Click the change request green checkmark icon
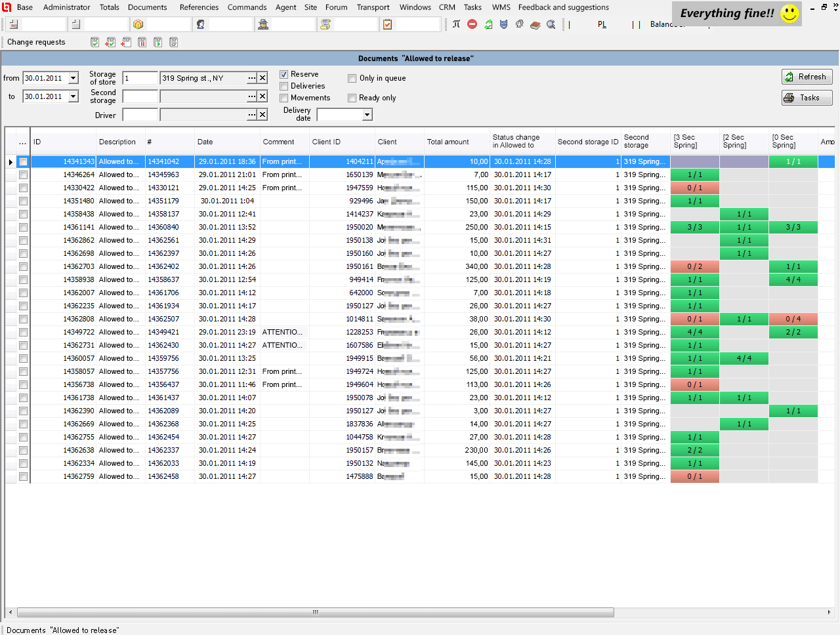 [95, 42]
